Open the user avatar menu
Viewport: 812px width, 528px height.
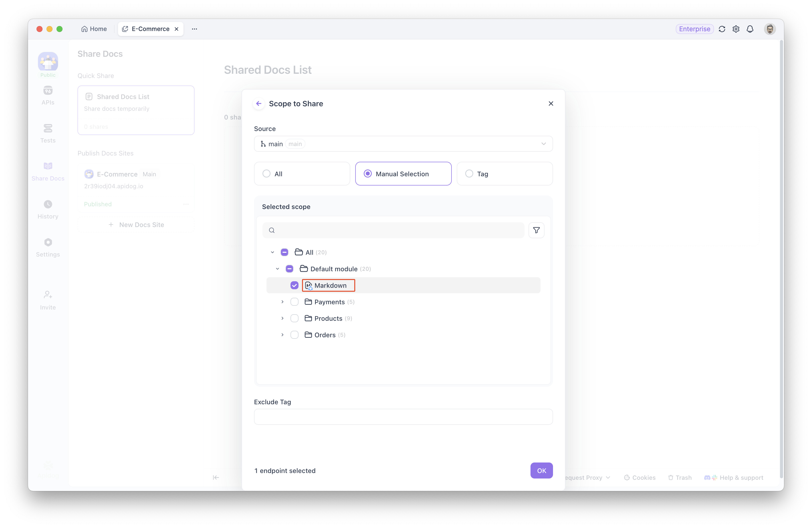(770, 29)
